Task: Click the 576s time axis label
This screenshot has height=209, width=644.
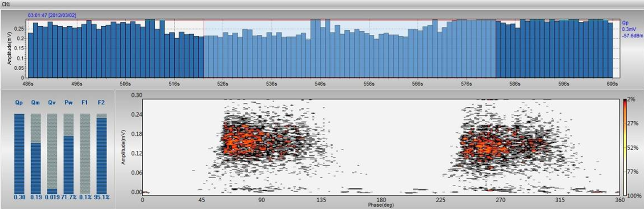Action: (466, 83)
